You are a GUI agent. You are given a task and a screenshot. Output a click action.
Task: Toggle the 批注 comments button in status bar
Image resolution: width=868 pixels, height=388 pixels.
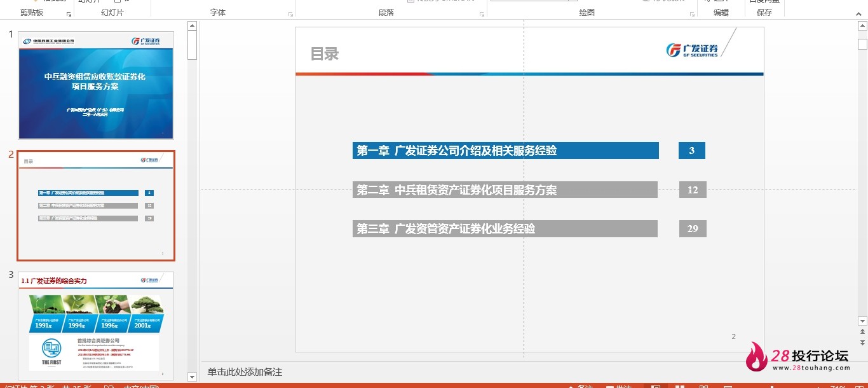point(619,385)
